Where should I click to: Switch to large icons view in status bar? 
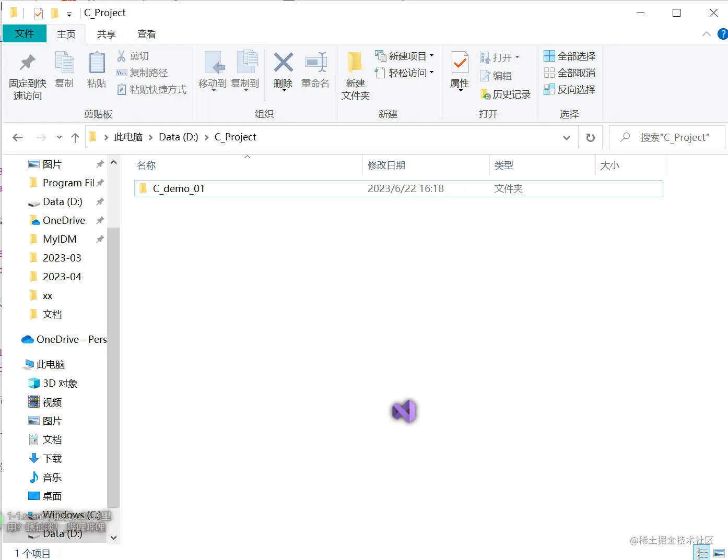click(x=719, y=553)
